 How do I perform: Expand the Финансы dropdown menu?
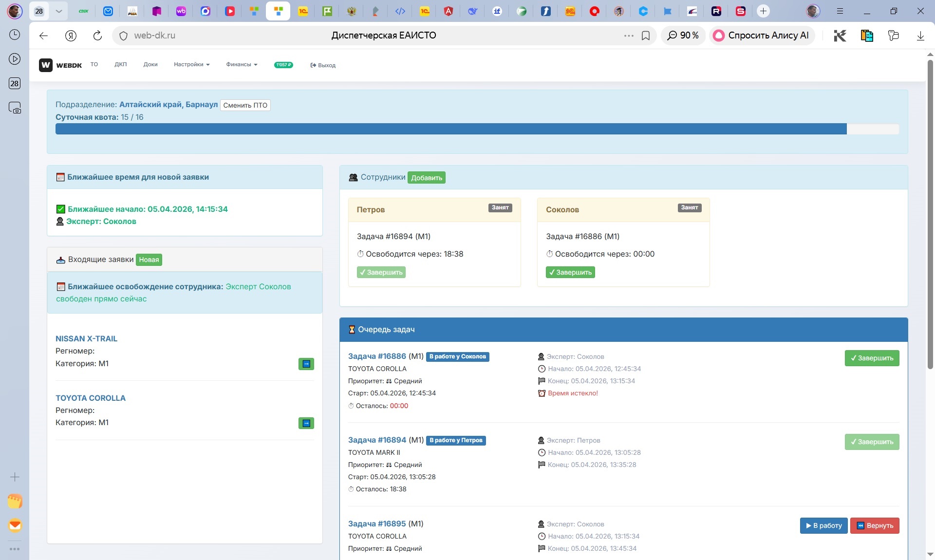(242, 64)
